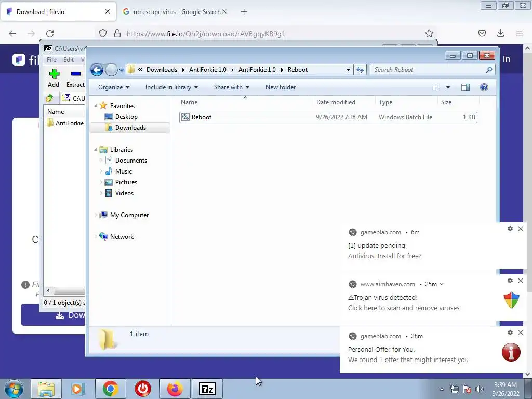Select the Reboot batch file
Screen dimensions: 532x399
pos(328,117)
